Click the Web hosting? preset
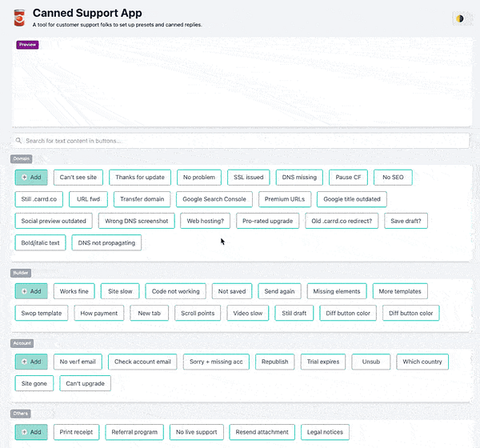Viewport: 480px width, 448px height. 205,221
